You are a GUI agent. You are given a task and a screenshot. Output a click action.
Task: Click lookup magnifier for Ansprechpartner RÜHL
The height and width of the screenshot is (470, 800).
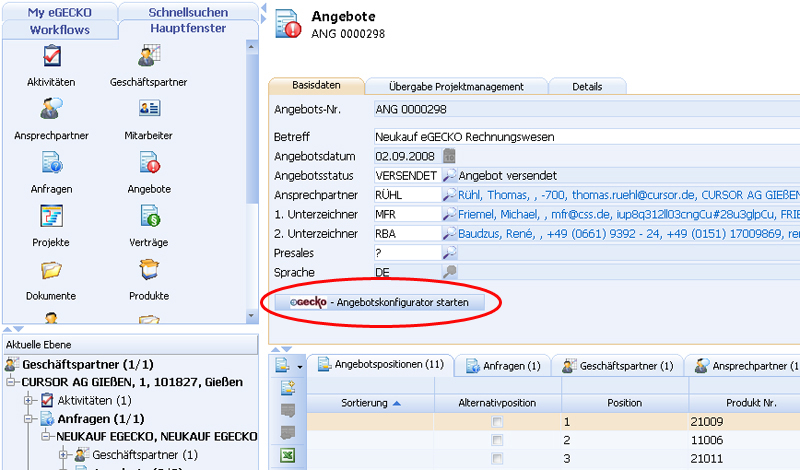449,194
